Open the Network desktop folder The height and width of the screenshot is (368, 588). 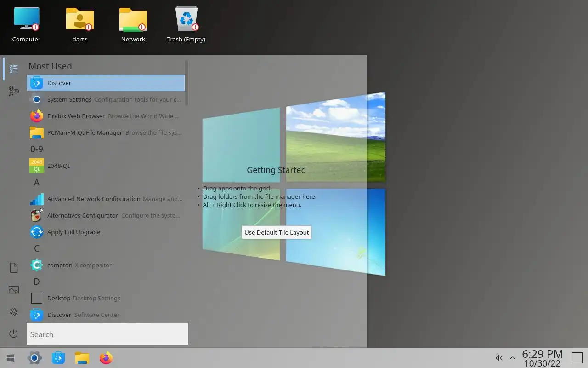coord(133,25)
